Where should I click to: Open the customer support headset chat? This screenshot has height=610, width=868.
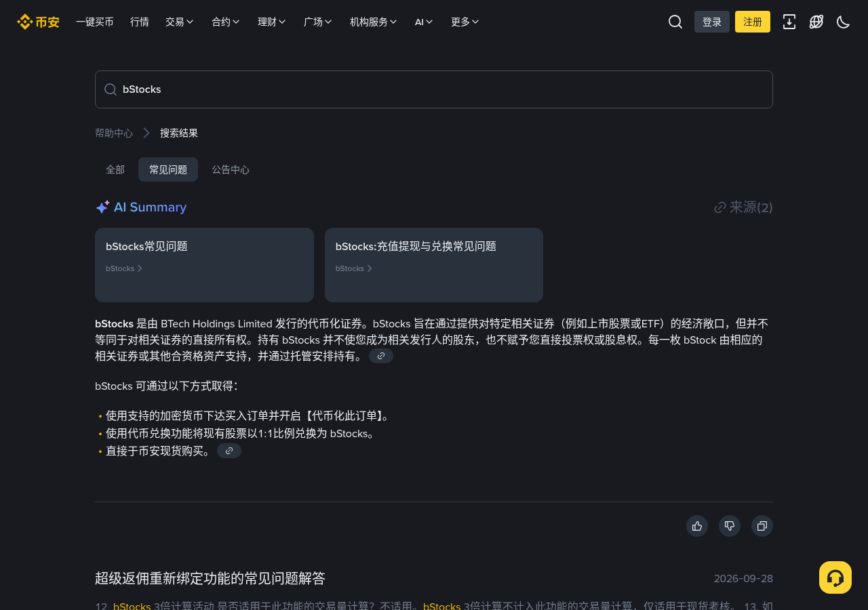(x=835, y=577)
